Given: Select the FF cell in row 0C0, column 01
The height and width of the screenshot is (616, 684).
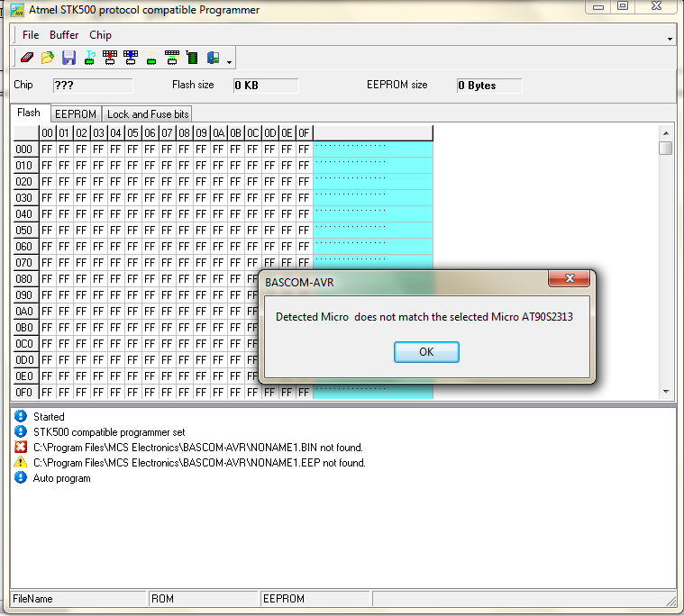Looking at the screenshot, I should click(64, 343).
